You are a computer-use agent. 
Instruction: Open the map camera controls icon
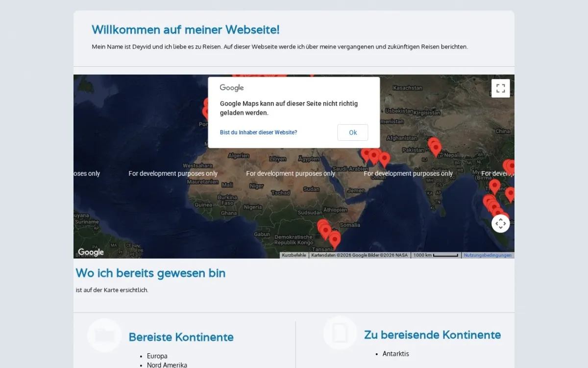pyautogui.click(x=500, y=224)
